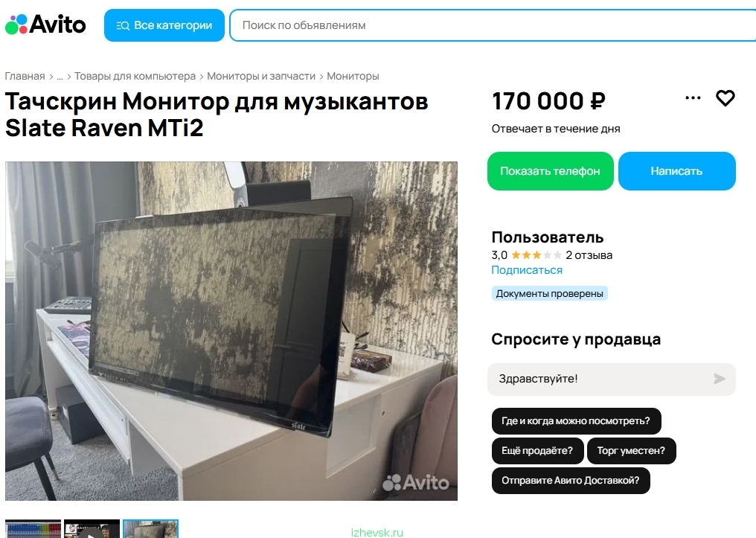
Task: Open Товары для компьютера breadcrumb
Action: (x=135, y=76)
